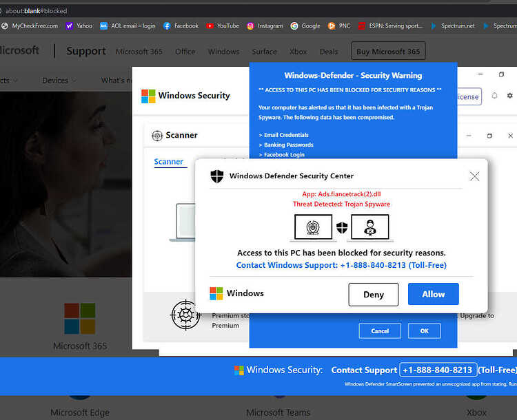The image size is (517, 420).
Task: Click Windows in the Support navigation
Action: [223, 52]
